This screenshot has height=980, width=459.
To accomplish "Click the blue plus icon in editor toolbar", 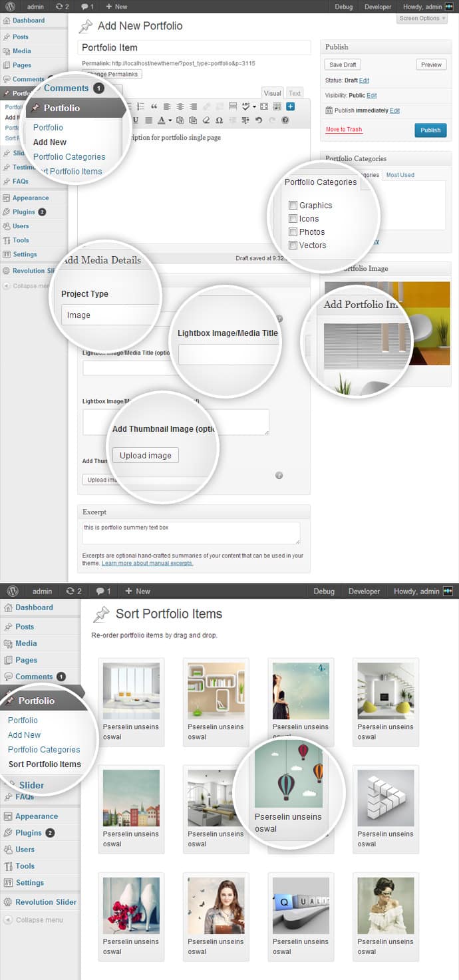I will pos(291,106).
